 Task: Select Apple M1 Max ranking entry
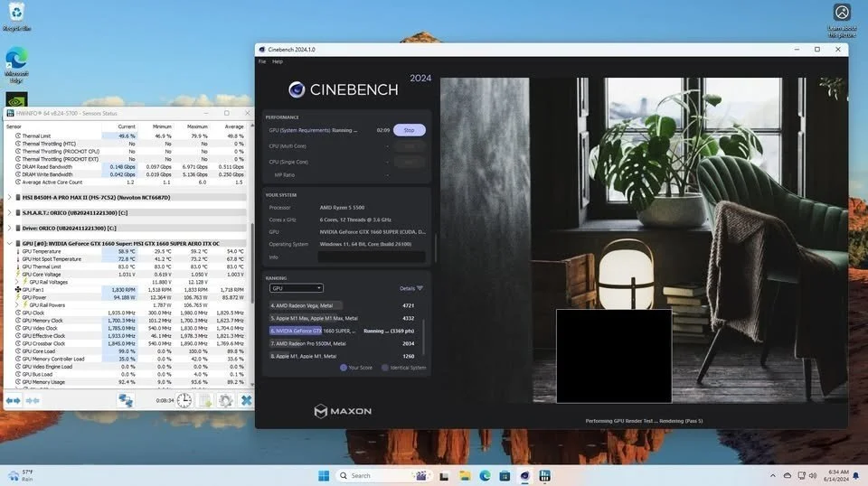coord(342,318)
